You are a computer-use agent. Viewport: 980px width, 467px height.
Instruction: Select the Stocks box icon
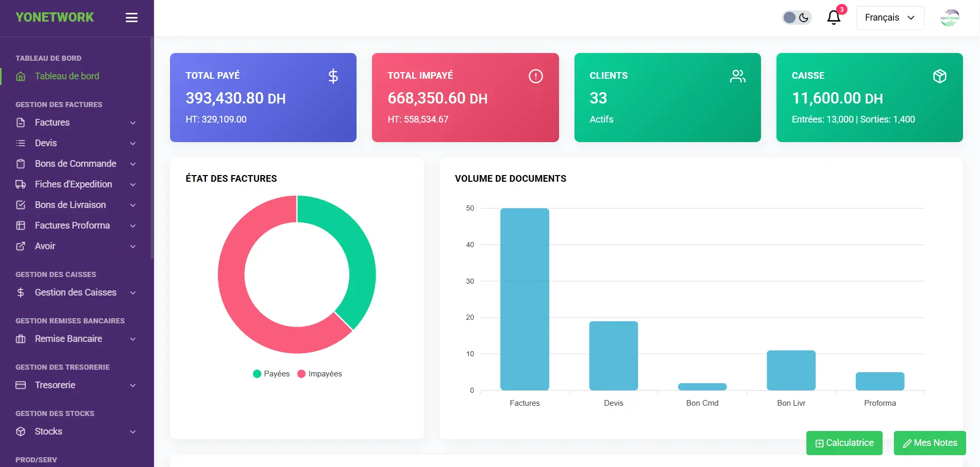[x=21, y=431]
